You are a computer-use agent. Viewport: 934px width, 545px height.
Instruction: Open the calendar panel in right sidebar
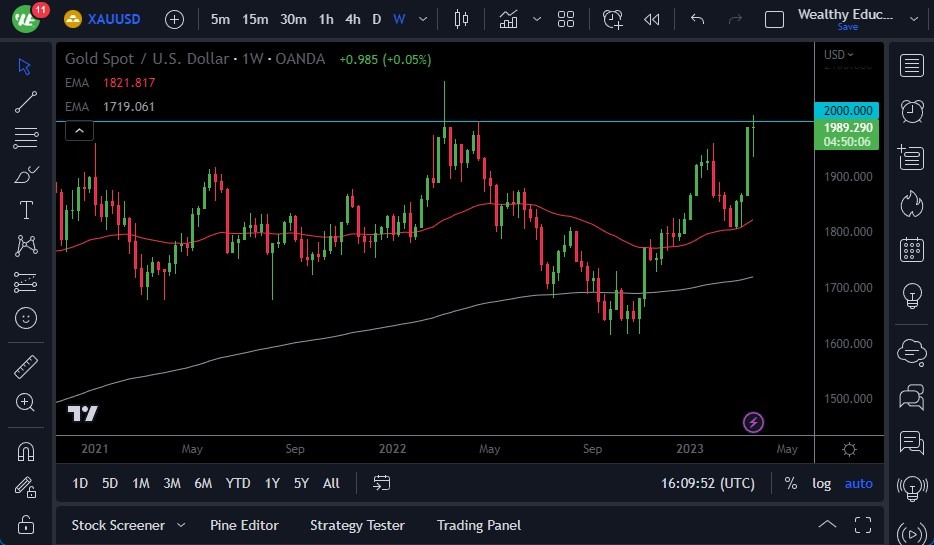click(x=911, y=249)
